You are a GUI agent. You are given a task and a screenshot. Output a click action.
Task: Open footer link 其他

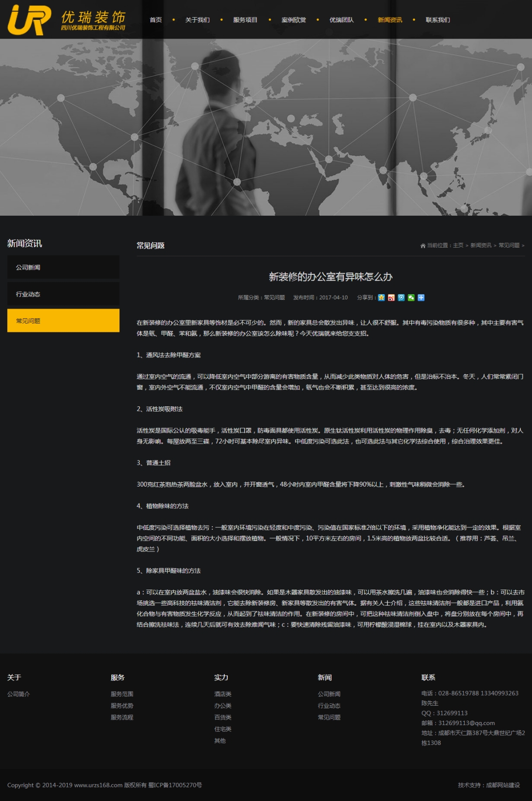click(220, 740)
